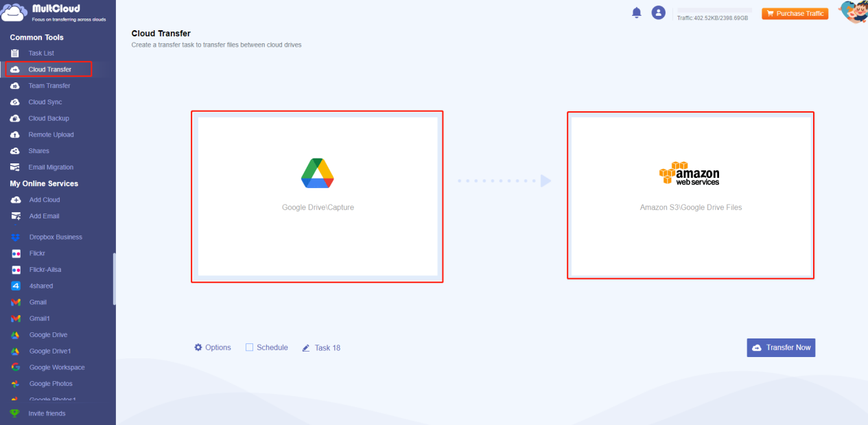Screen dimensions: 868x425
Task: Click the cartoon mascot avatar
Action: click(x=852, y=12)
